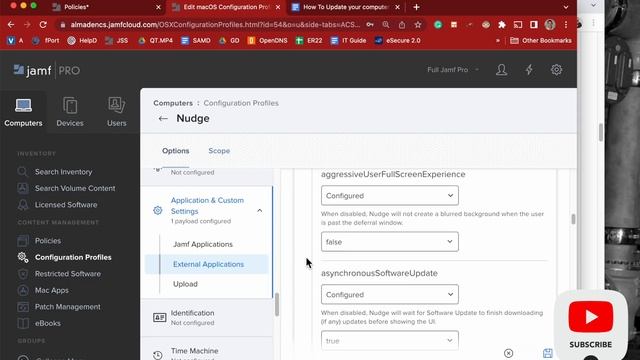The width and height of the screenshot is (640, 360).
Task: Open Search Inventory link
Action: coord(63,172)
